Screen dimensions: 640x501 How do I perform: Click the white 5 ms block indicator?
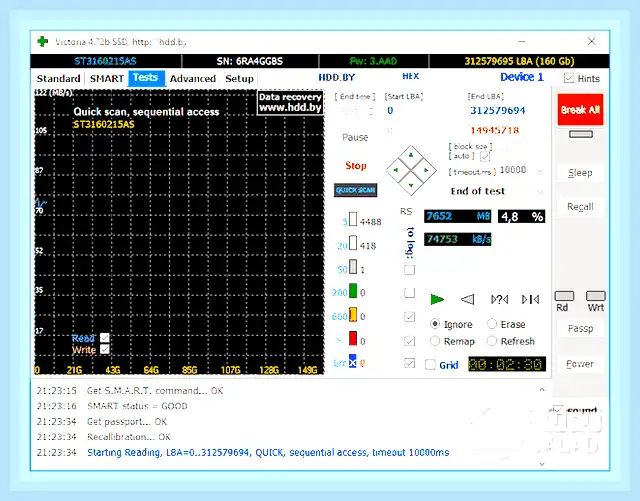coord(353,219)
